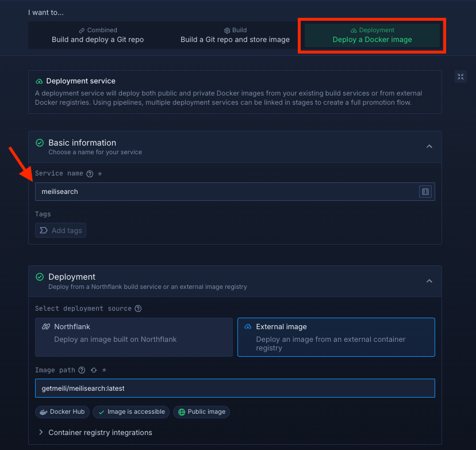Click the refresh icon next to Image path
The image size is (476, 450).
pyautogui.click(x=93, y=370)
